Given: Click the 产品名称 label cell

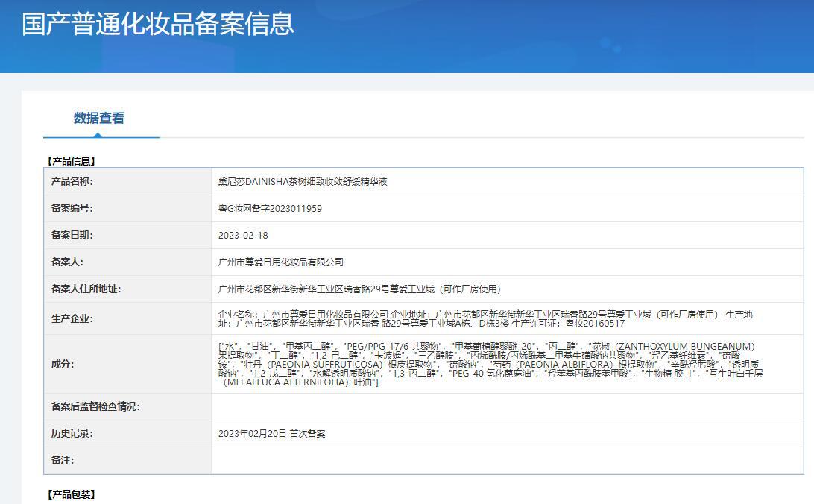Looking at the screenshot, I should point(127,182).
